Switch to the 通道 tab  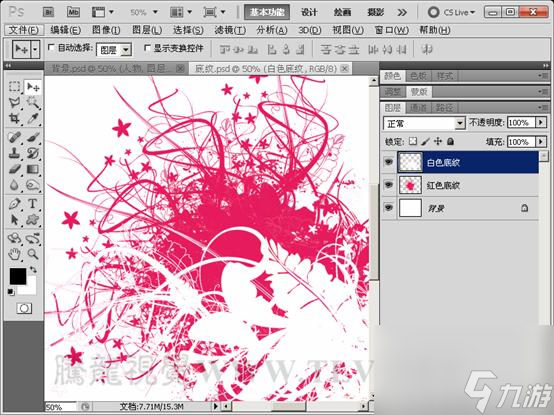[x=419, y=107]
